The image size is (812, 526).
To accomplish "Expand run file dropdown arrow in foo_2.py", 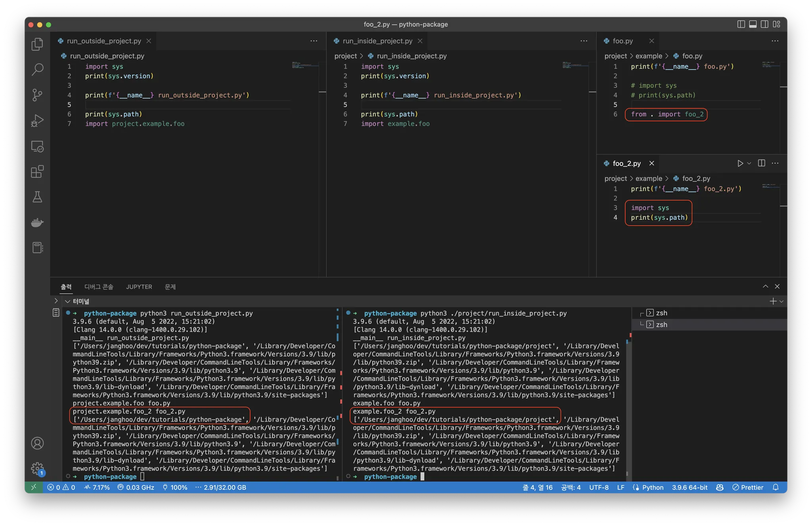I will click(749, 163).
